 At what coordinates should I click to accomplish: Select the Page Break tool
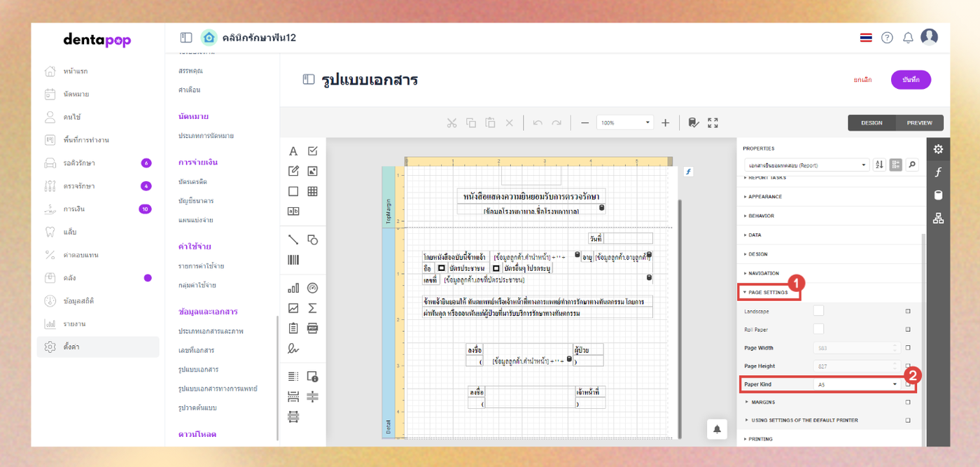click(x=293, y=396)
